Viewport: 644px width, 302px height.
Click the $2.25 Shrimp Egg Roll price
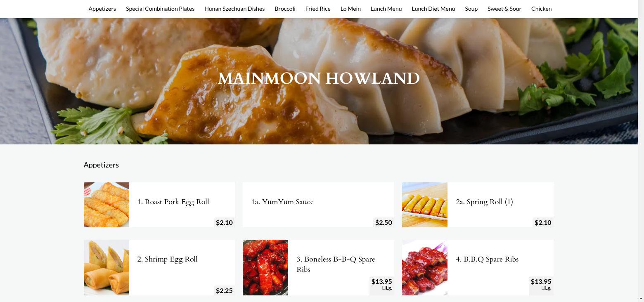(x=224, y=290)
